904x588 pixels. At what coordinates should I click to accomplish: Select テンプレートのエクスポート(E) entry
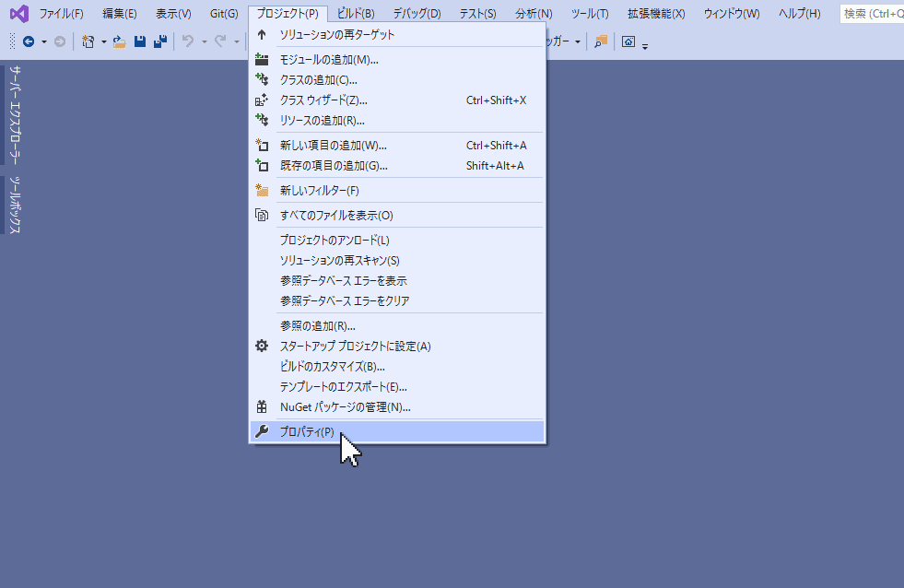coord(397,387)
